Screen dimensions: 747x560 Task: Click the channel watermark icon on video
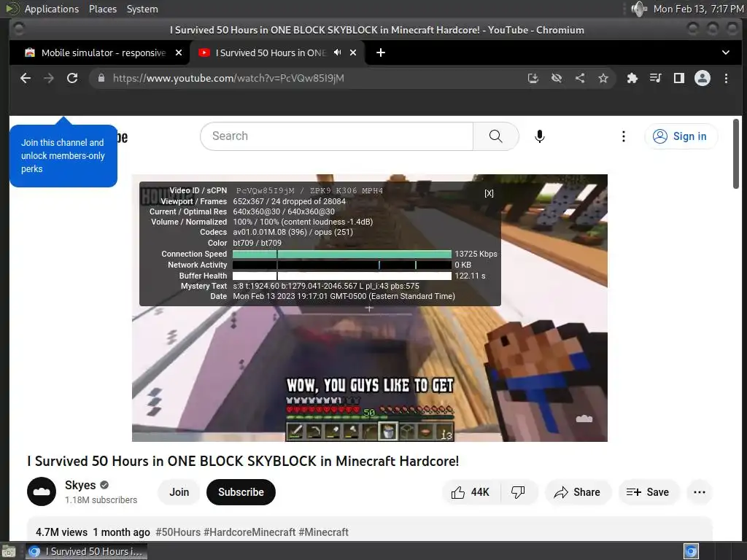pyautogui.click(x=584, y=419)
